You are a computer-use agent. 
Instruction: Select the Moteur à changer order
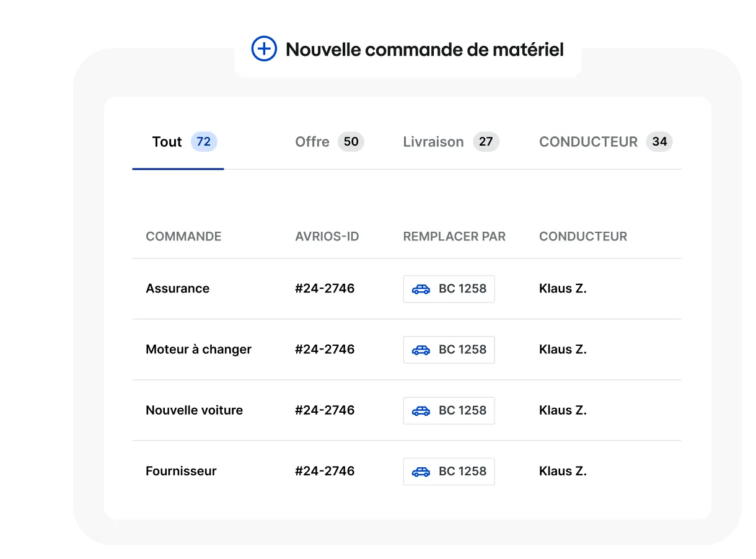click(407, 350)
